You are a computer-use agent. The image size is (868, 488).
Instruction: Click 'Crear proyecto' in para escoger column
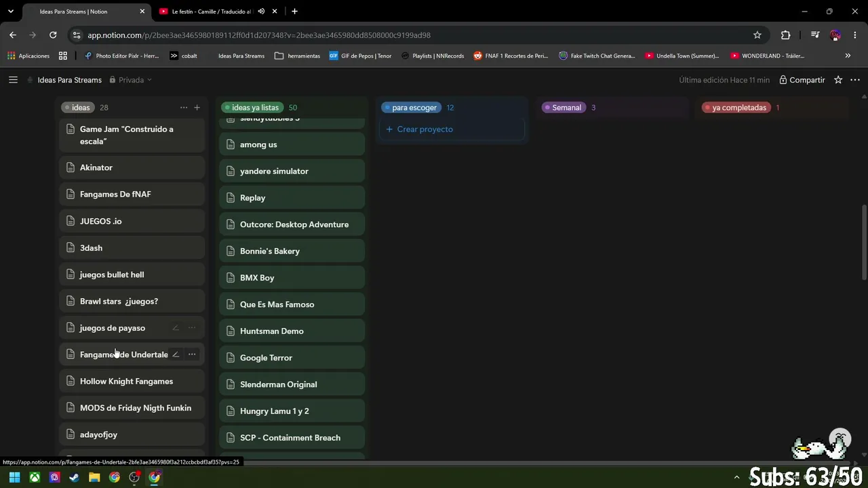point(451,129)
